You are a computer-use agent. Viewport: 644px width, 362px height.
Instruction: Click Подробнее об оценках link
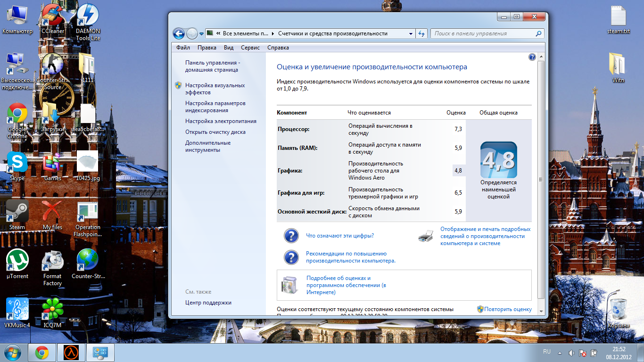tap(347, 285)
